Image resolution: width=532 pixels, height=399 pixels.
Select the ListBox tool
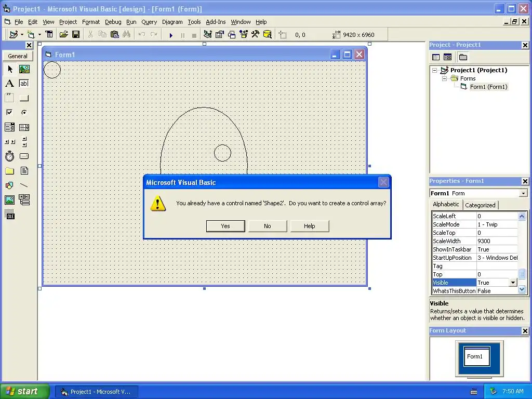coord(24,127)
